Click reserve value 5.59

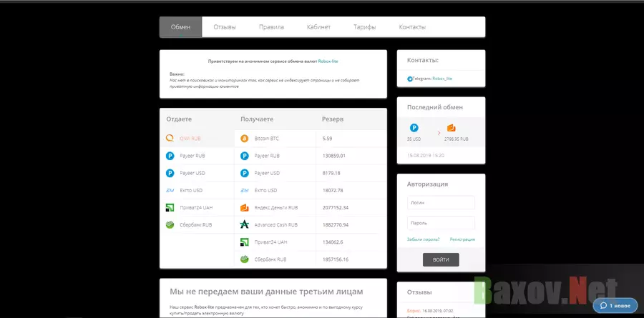coord(327,139)
